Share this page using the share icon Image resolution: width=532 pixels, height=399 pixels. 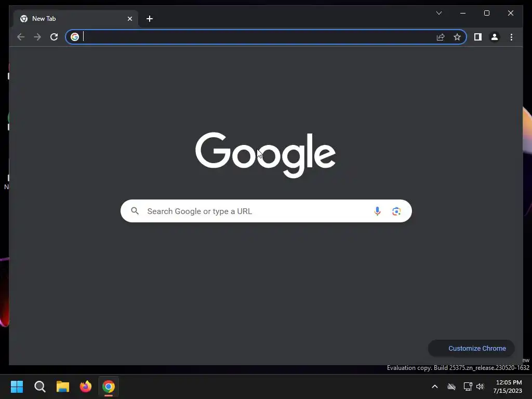pos(441,37)
